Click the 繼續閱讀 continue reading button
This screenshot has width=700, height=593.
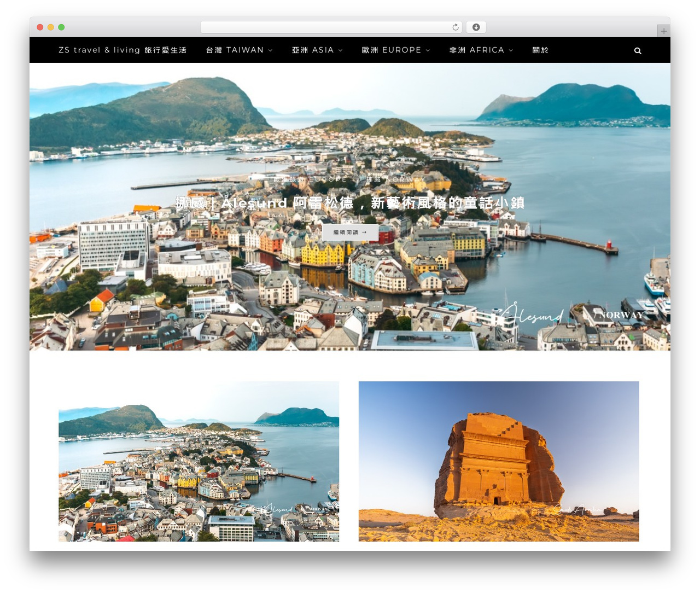tap(350, 232)
